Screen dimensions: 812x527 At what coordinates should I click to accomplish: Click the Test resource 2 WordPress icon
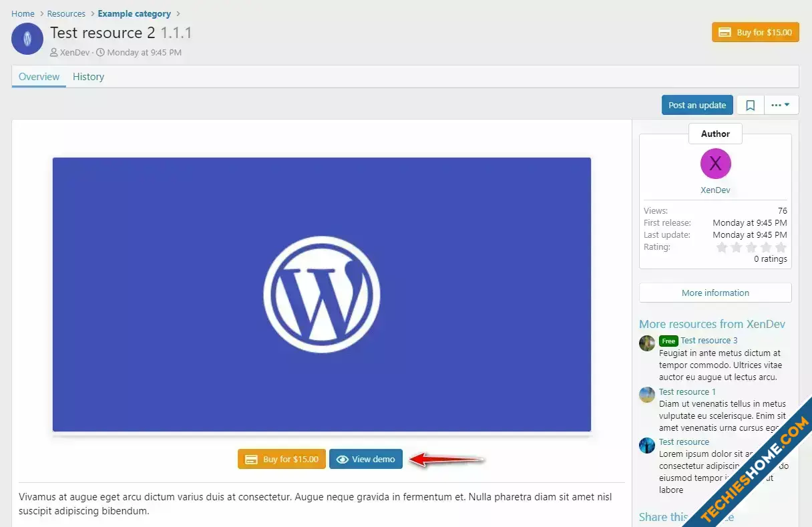coord(27,39)
